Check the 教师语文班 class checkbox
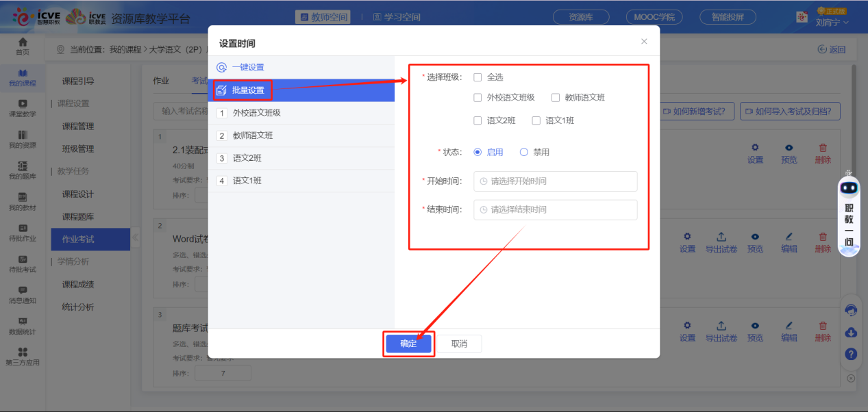868x412 pixels. [x=556, y=97]
